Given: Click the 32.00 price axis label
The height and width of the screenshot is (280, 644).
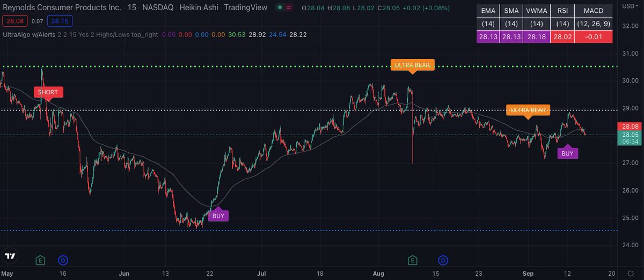Looking at the screenshot, I should coord(630,26).
